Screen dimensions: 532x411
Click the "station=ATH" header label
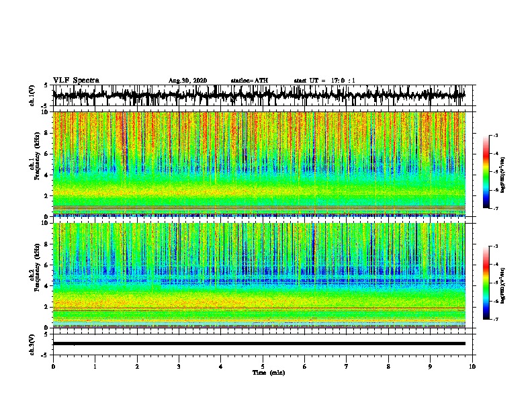[x=249, y=81]
